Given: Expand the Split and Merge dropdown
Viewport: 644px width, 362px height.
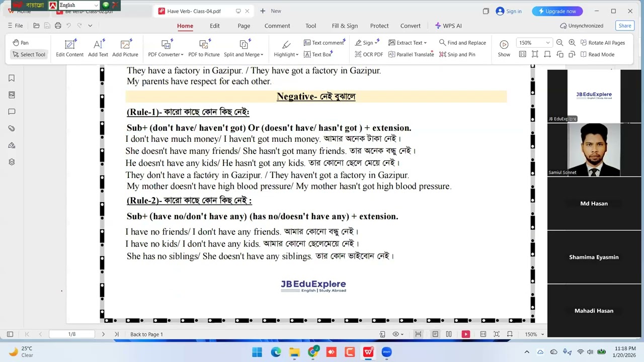Looking at the screenshot, I should coord(244,48).
